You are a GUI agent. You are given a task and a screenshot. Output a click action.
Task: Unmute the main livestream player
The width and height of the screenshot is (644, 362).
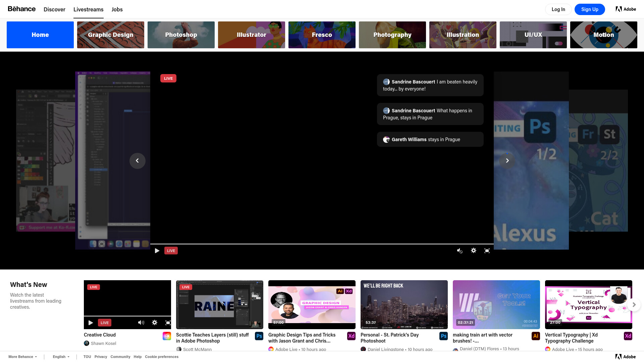pyautogui.click(x=460, y=251)
